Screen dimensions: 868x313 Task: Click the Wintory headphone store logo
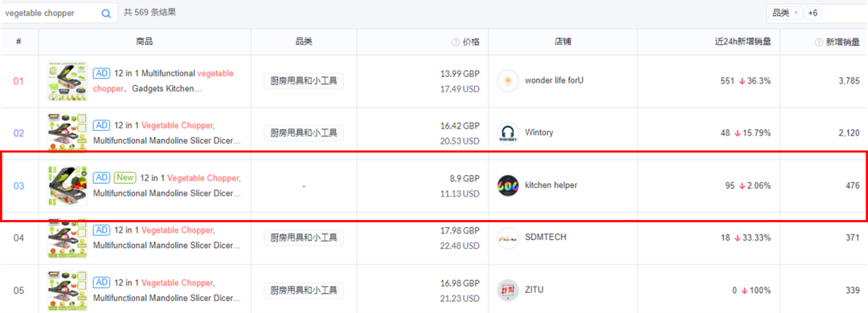point(508,133)
